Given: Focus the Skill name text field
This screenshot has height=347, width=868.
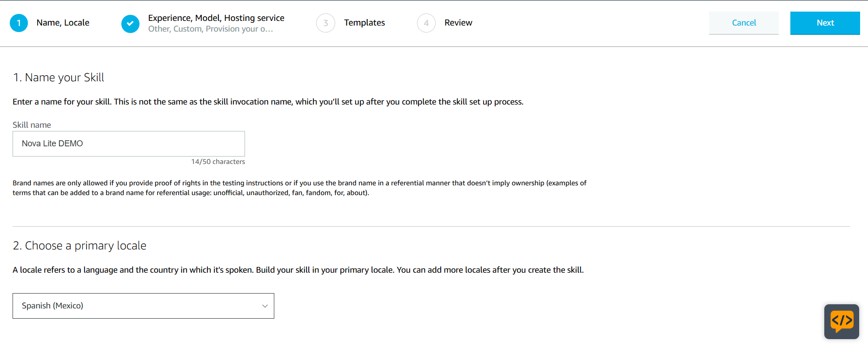Looking at the screenshot, I should coord(128,144).
